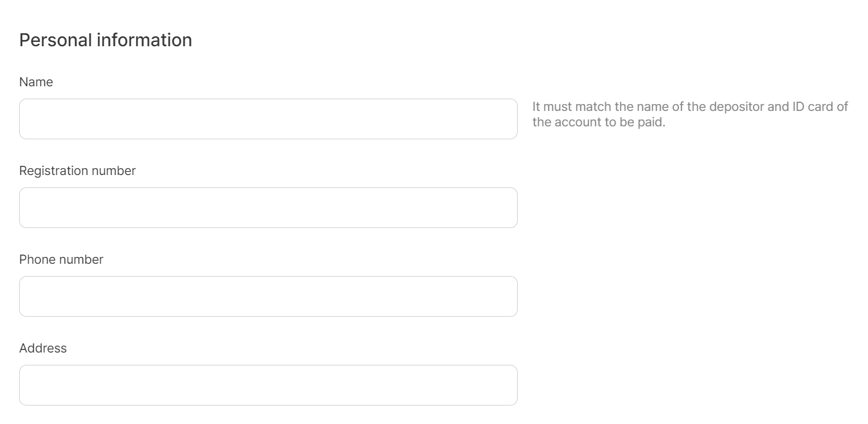The image size is (868, 424).
Task: Click into the Address text field
Action: 268,385
